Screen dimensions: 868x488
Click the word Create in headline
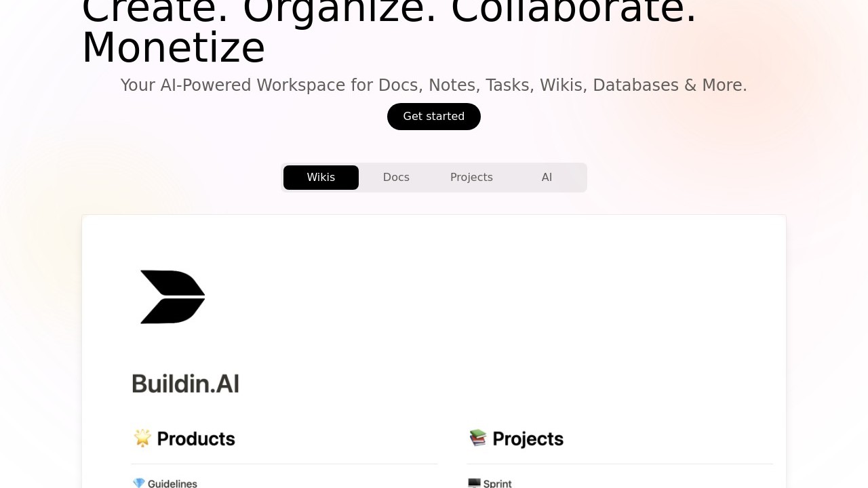(156, 11)
